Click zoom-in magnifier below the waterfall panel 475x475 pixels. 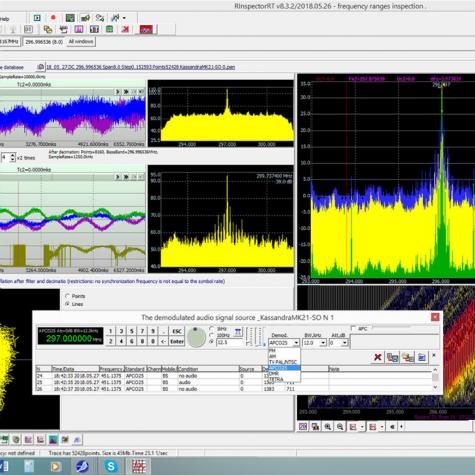tap(328, 427)
